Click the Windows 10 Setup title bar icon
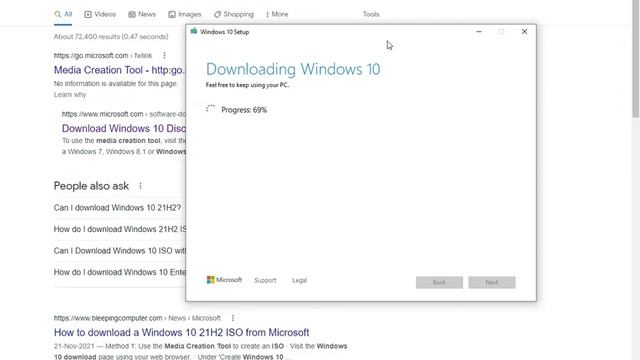 point(194,31)
